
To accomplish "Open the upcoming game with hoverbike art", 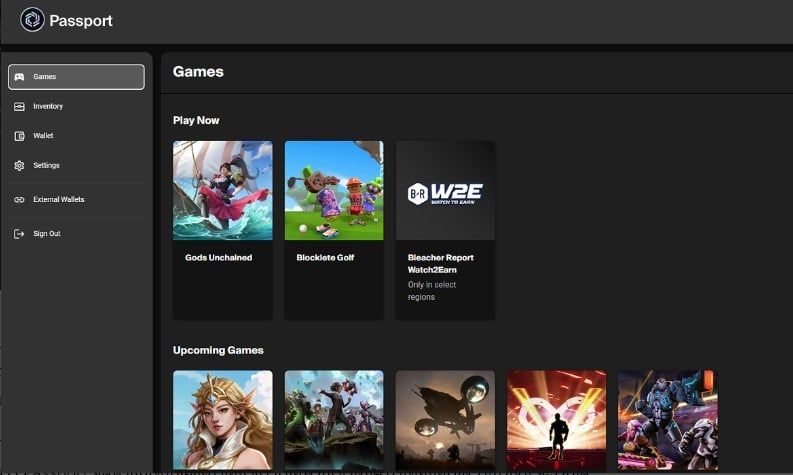I will click(x=445, y=420).
